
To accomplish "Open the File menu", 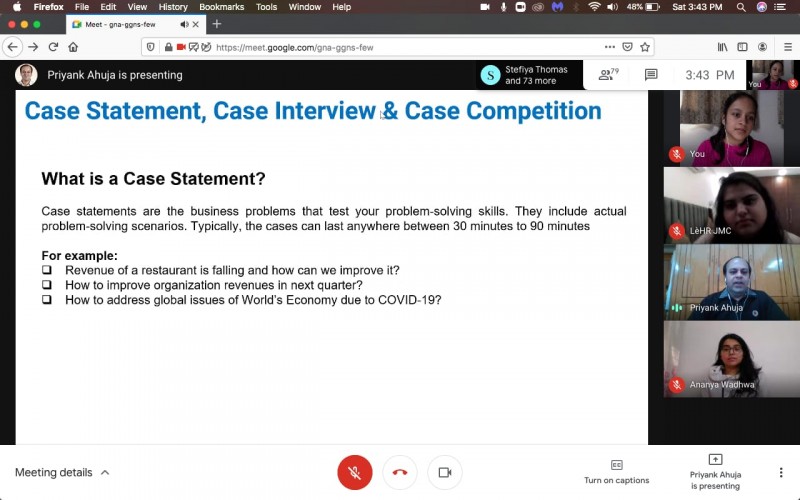I will click(x=82, y=7).
